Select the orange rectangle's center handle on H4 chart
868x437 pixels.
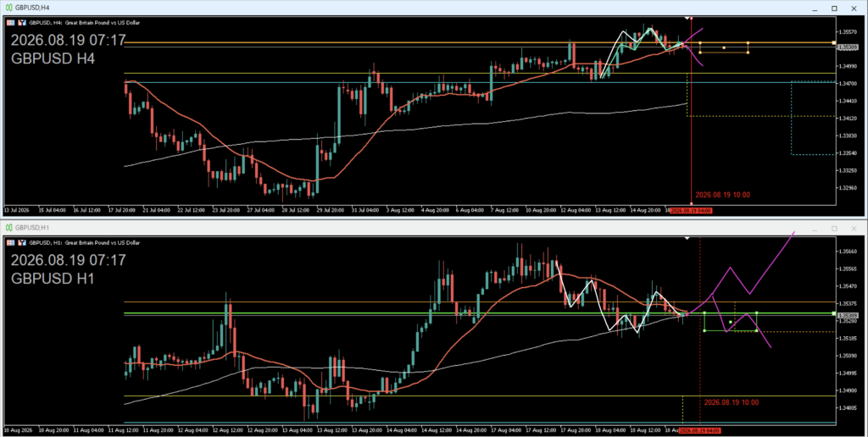click(x=724, y=47)
